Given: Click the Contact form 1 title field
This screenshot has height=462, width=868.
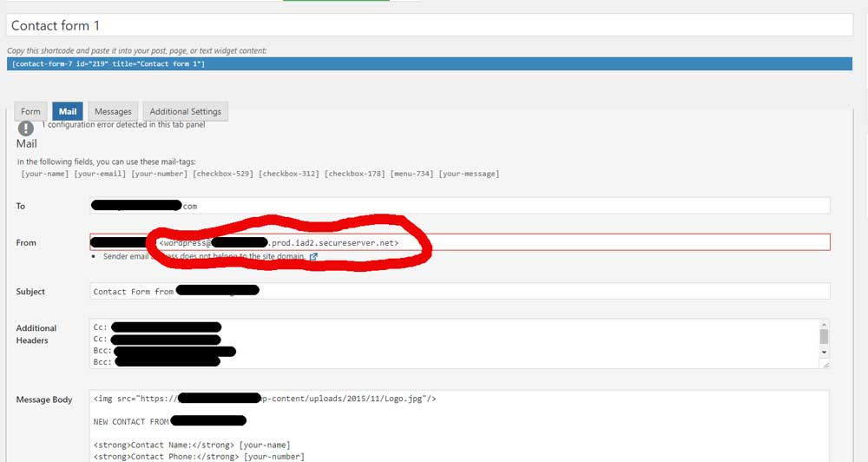Looking at the screenshot, I should (430, 25).
